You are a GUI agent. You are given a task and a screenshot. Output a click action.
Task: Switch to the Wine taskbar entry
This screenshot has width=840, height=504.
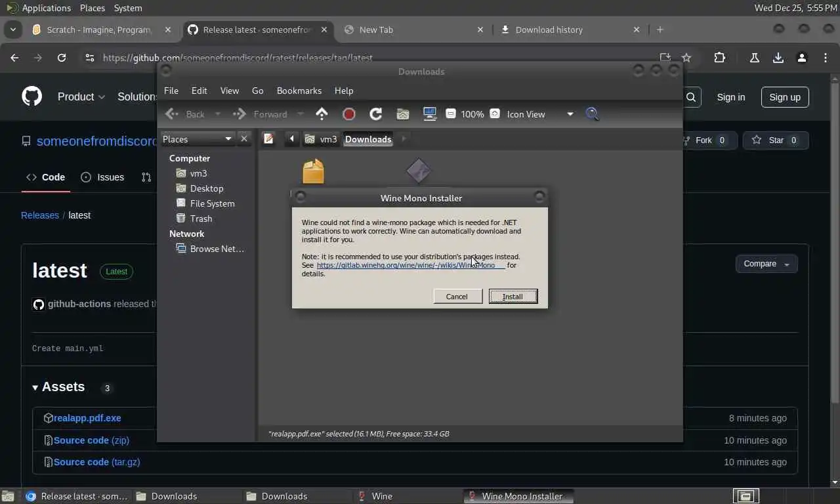(407, 496)
